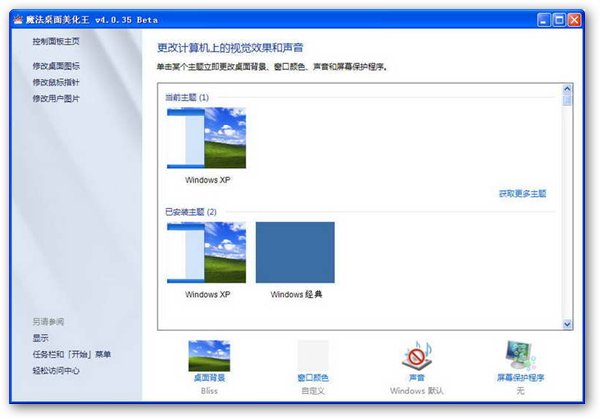600x419 pixels.
Task: Close the 魔法桌面美化王 window
Action: pos(574,20)
